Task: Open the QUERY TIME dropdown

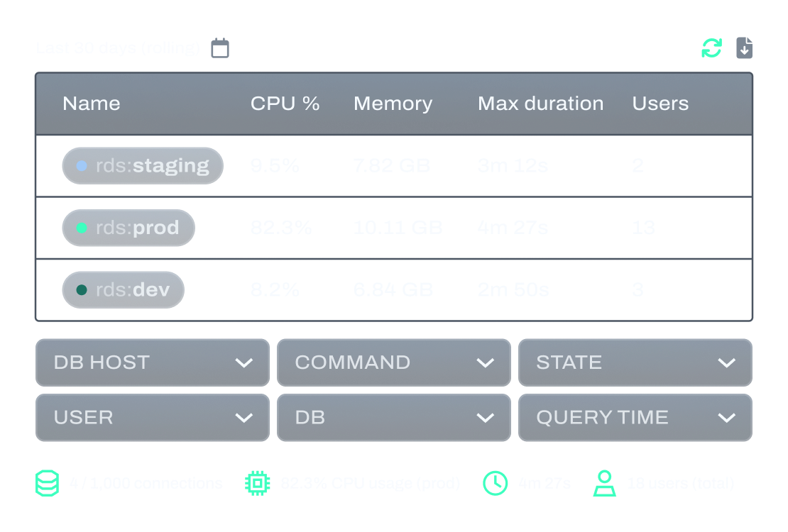Action: coord(635,418)
